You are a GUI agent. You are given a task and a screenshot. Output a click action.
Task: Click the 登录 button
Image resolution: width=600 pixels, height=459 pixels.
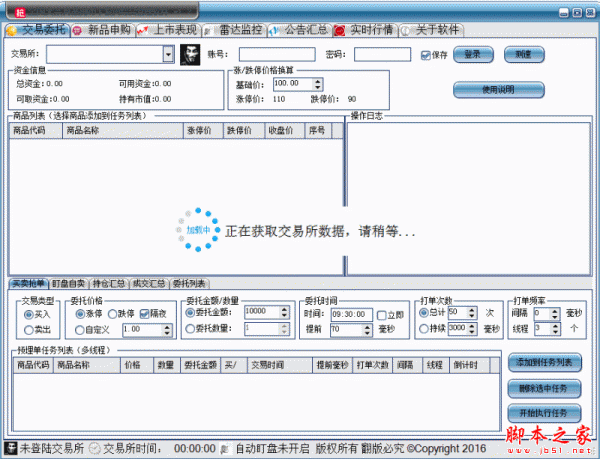pyautogui.click(x=473, y=55)
